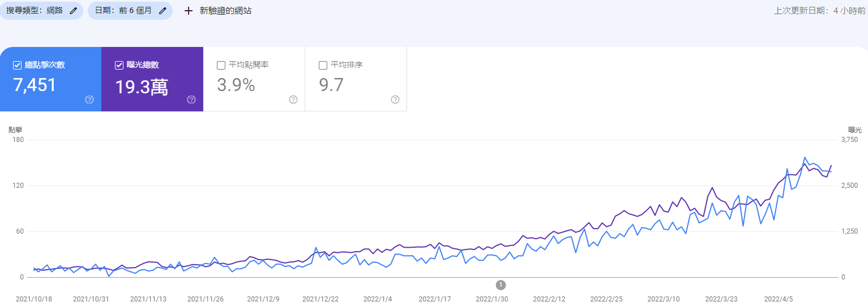868x306 pixels.
Task: Click the pencil icon on 搜尋類型 chip
Action: click(73, 11)
